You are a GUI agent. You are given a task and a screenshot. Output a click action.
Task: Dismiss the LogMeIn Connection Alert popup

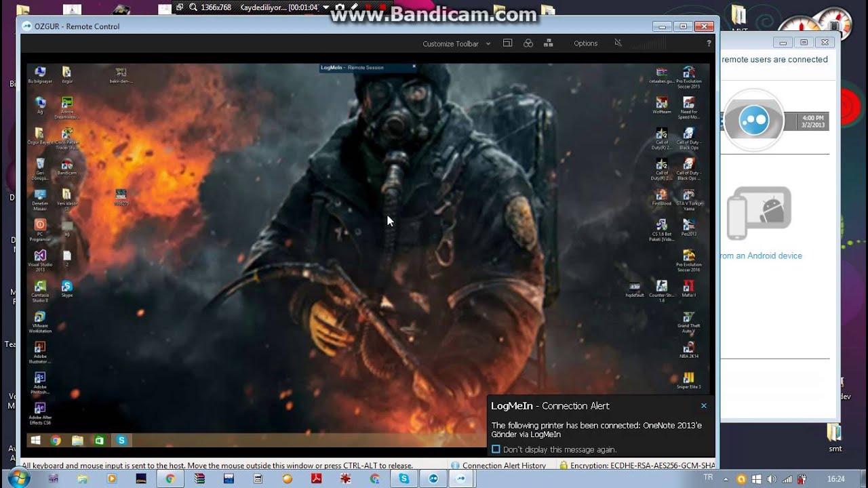[x=704, y=406]
